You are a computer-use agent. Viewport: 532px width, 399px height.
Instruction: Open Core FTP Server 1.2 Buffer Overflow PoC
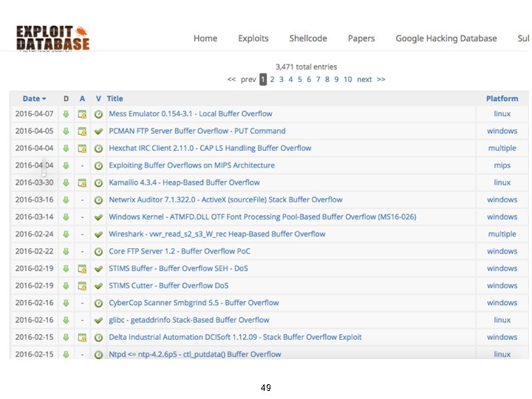pyautogui.click(x=179, y=251)
